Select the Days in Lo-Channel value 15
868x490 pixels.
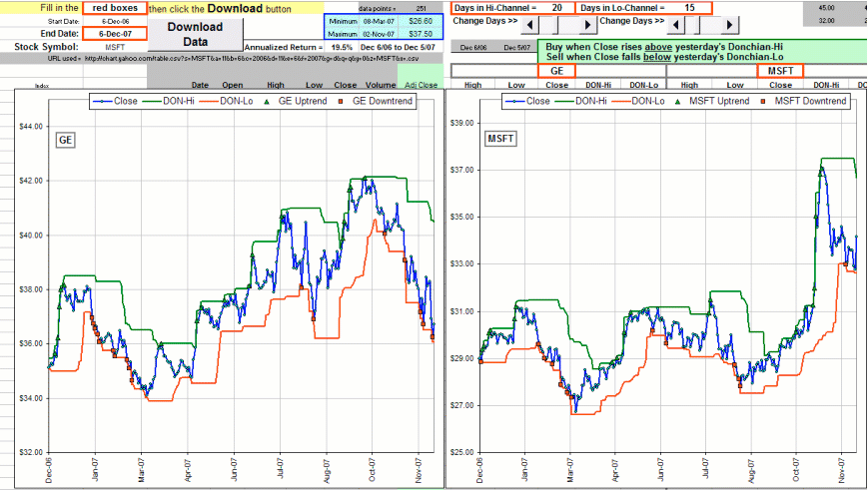click(x=689, y=8)
